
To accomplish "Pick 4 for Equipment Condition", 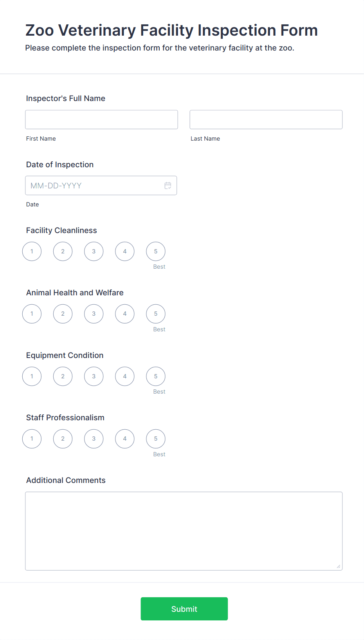I will pos(125,376).
